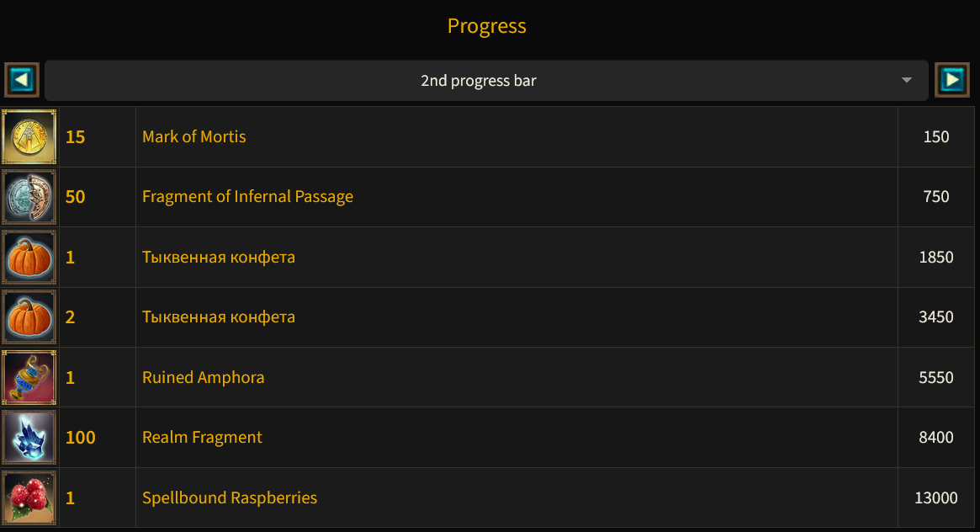This screenshot has height=532, width=980.
Task: Click the Spellbound Raspberries item name
Action: tap(230, 497)
